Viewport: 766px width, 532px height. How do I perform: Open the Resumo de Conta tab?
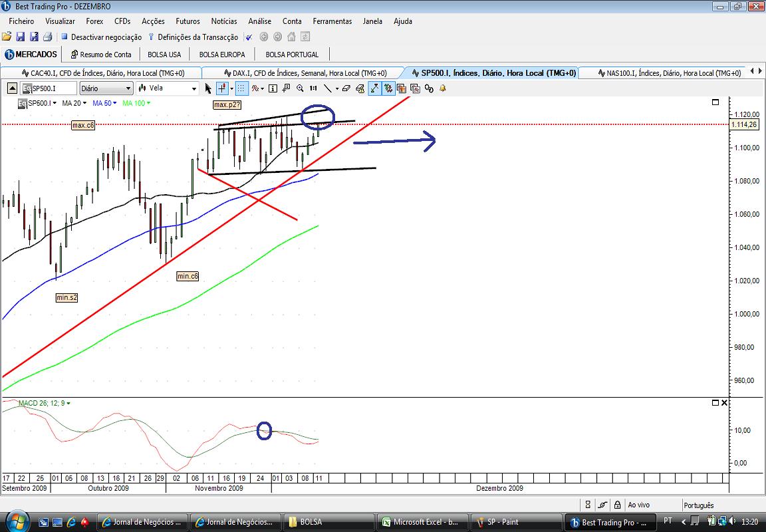coord(101,55)
